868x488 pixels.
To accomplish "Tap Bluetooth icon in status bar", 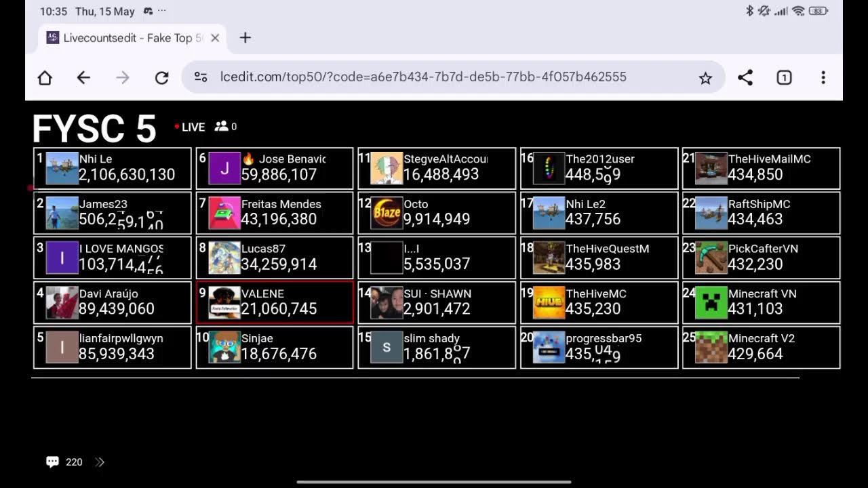I will [749, 11].
